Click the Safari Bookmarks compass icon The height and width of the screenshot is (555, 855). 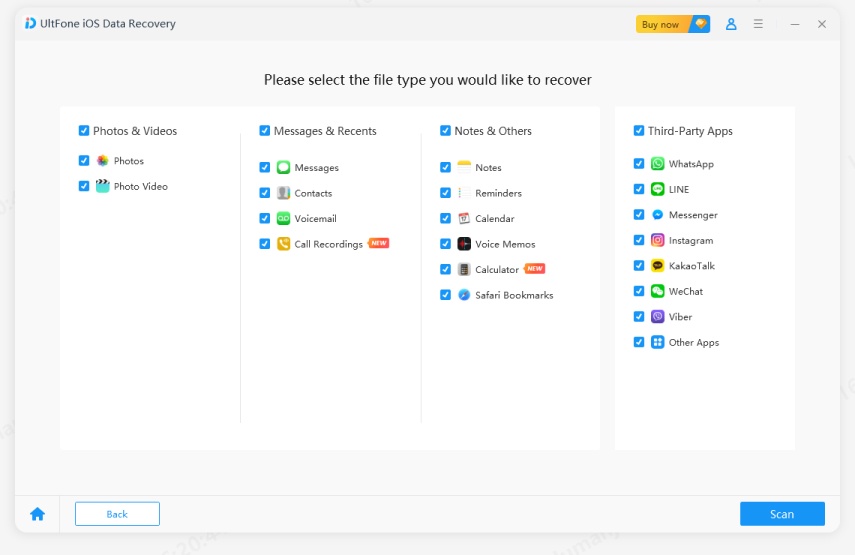464,295
